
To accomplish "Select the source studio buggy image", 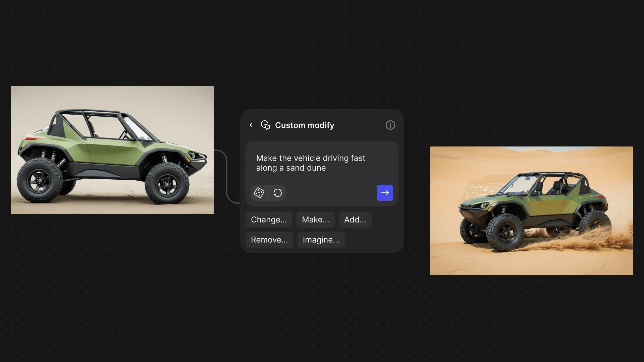I will click(x=112, y=150).
